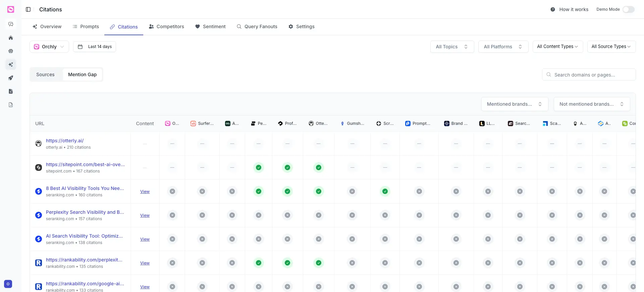Screen dimensions: 644x292
Task: Click green check under Scr... for 8 Best AI row
Action: click(x=385, y=191)
